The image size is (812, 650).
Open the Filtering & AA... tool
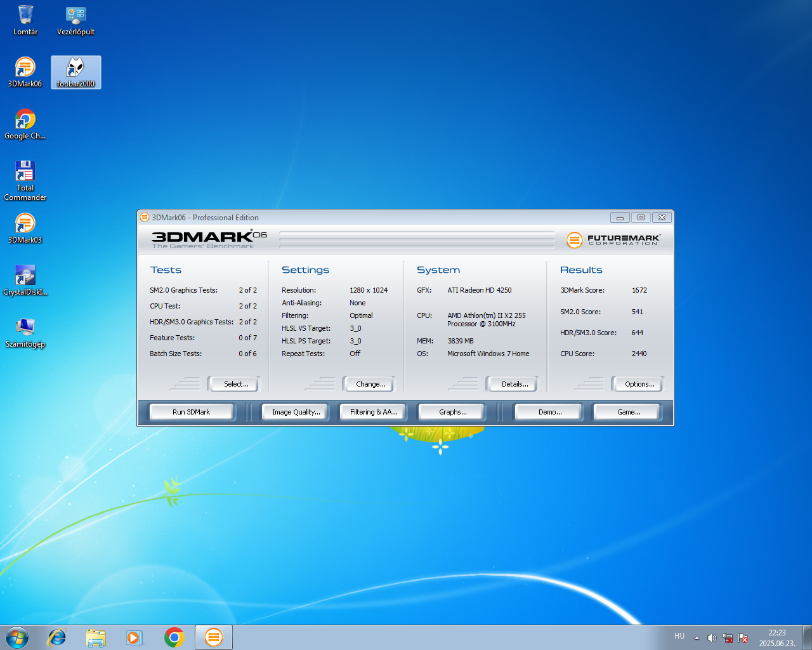[374, 412]
